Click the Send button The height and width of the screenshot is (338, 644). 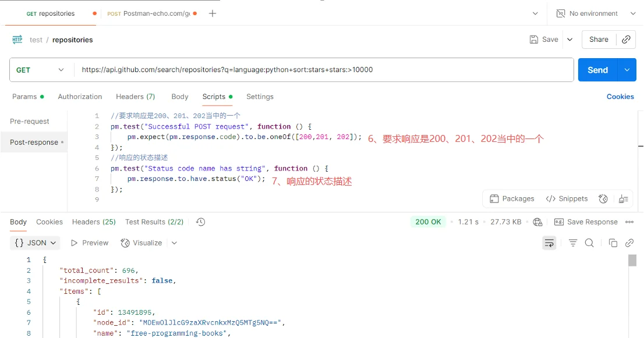tap(597, 70)
